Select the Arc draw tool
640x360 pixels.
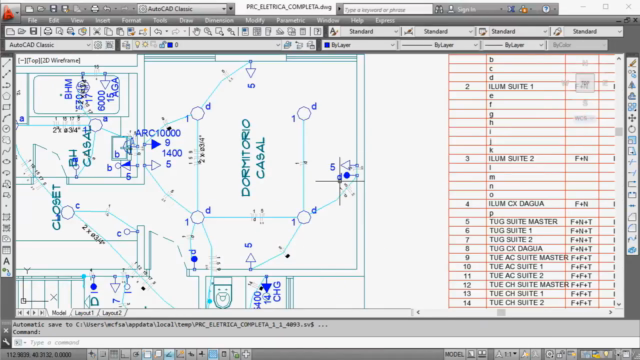click(7, 118)
